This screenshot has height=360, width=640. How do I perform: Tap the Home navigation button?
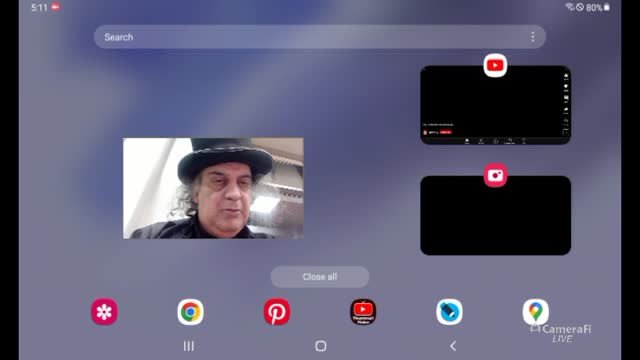click(x=321, y=346)
